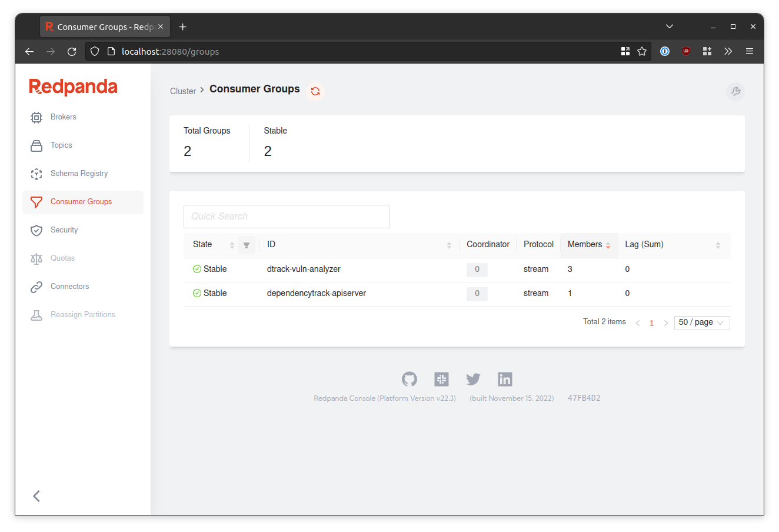The width and height of the screenshot is (779, 532).
Task: Click the Redpanda logo
Action: (x=74, y=87)
